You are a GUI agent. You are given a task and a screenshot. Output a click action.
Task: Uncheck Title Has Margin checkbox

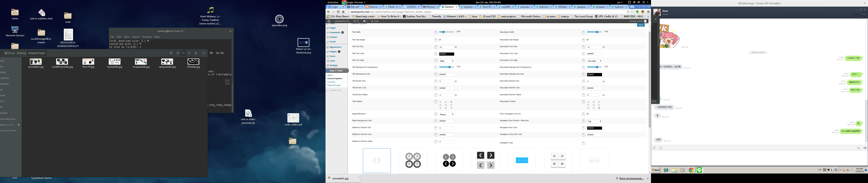440,40
